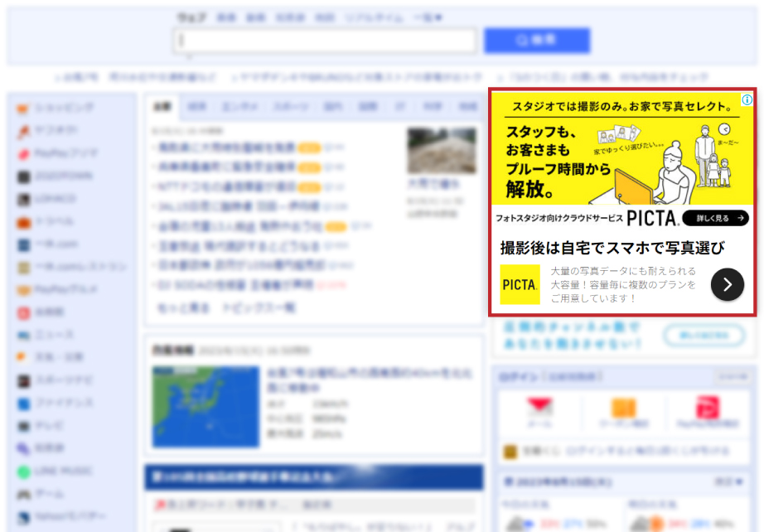
Task: Click the yellow PICTA logo square
Action: [520, 284]
